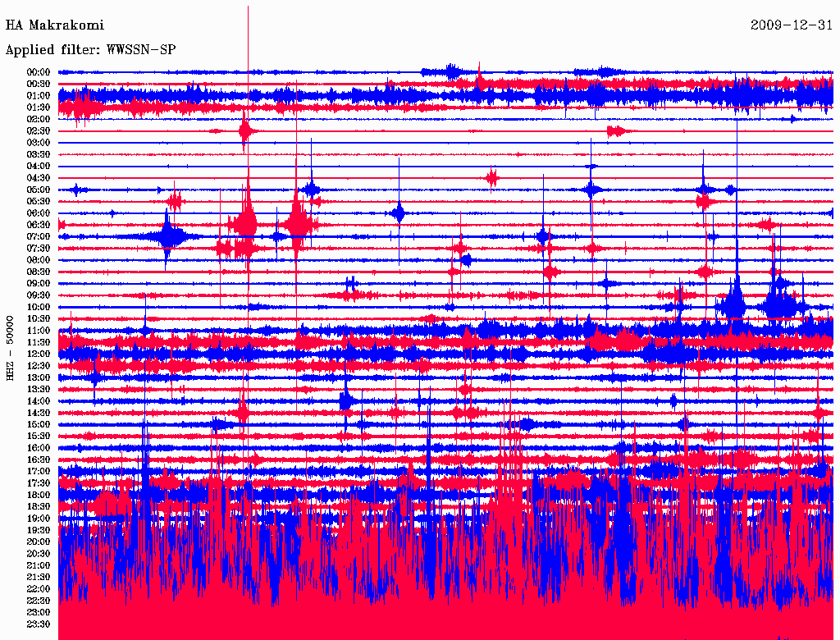
Task: Select the 21:00 time label
Action: point(39,565)
